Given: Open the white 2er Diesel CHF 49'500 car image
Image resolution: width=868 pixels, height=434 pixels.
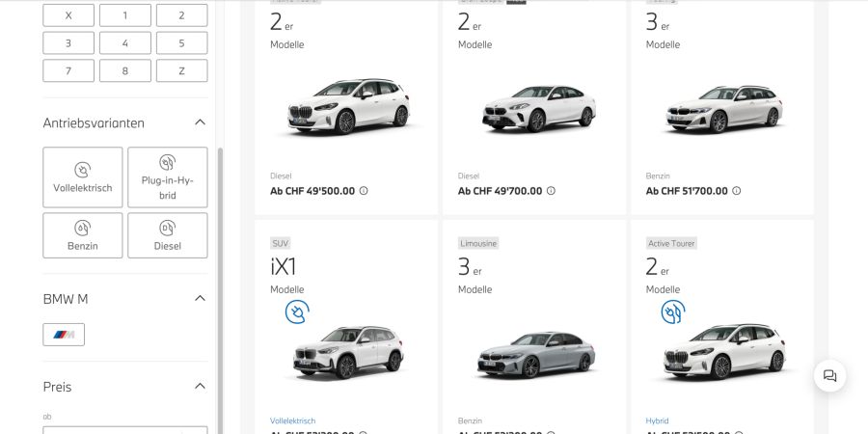Looking at the screenshot, I should coord(348,107).
